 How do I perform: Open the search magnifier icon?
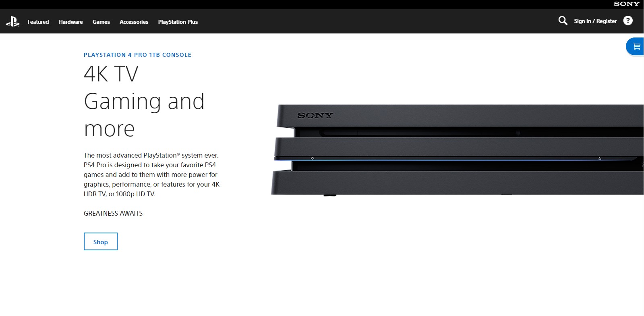pyautogui.click(x=563, y=21)
